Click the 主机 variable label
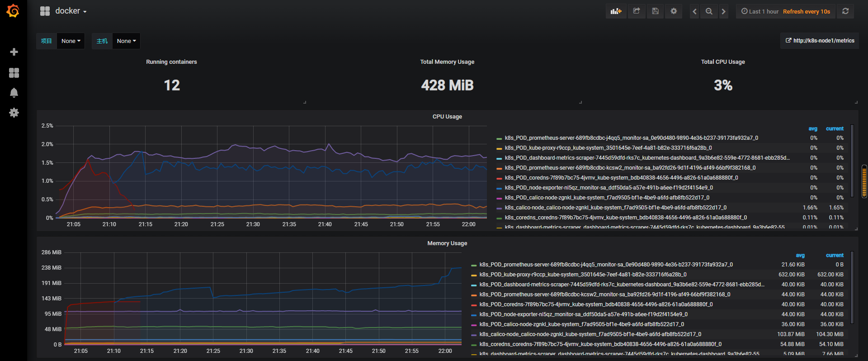Screen dimensions: 868x361 [x=102, y=41]
